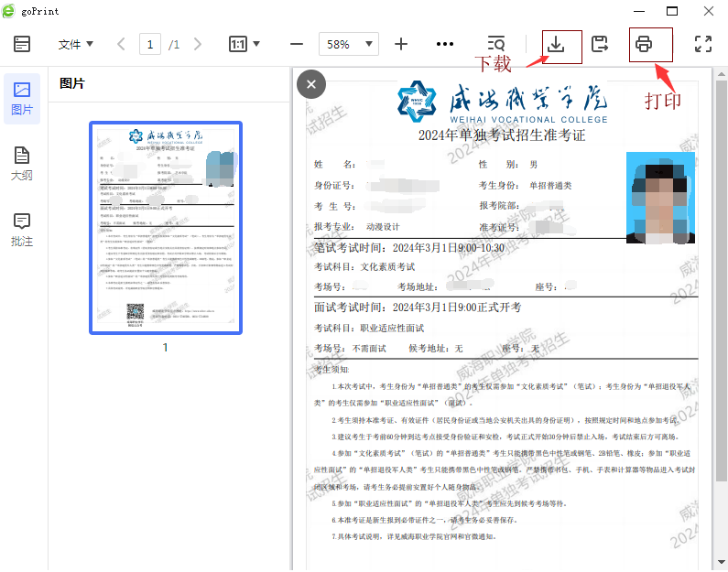This screenshot has height=572, width=728.
Task: Download the document
Action: [556, 44]
